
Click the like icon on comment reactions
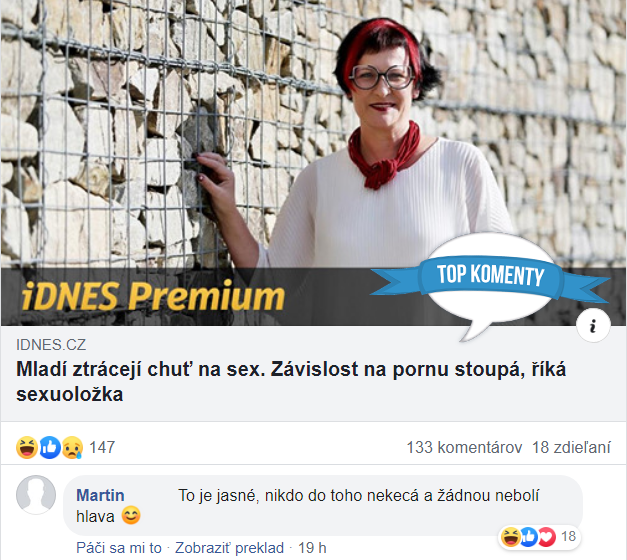tap(529, 536)
